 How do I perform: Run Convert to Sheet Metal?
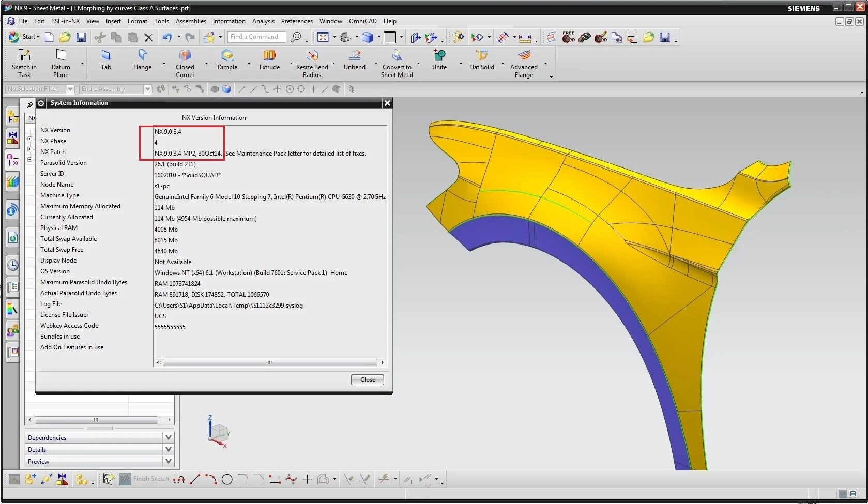pos(397,63)
